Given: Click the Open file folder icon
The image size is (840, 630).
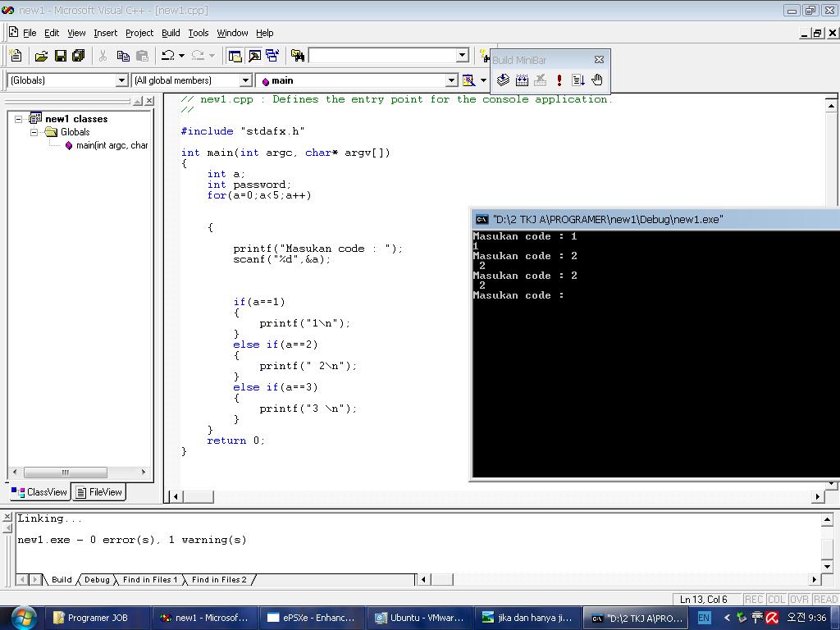Looking at the screenshot, I should point(41,55).
